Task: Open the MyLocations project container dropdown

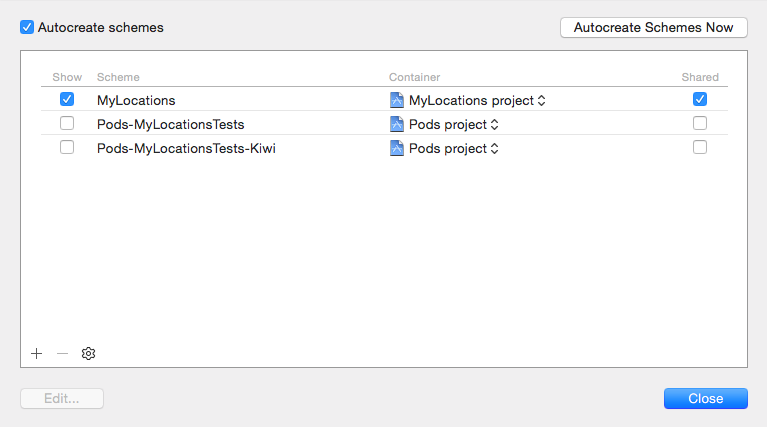Action: pyautogui.click(x=541, y=100)
